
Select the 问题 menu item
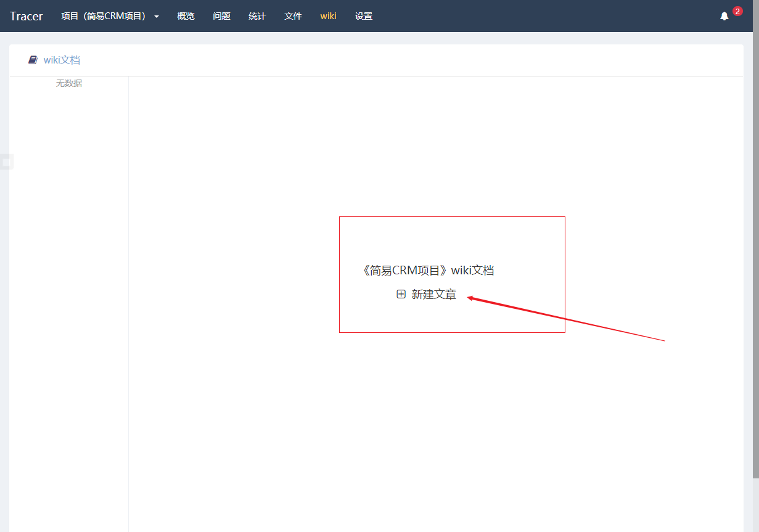221,16
